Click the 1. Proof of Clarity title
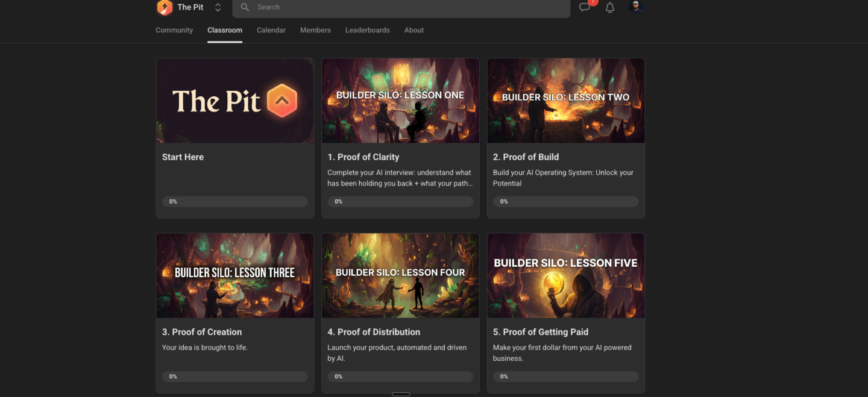 pyautogui.click(x=363, y=157)
